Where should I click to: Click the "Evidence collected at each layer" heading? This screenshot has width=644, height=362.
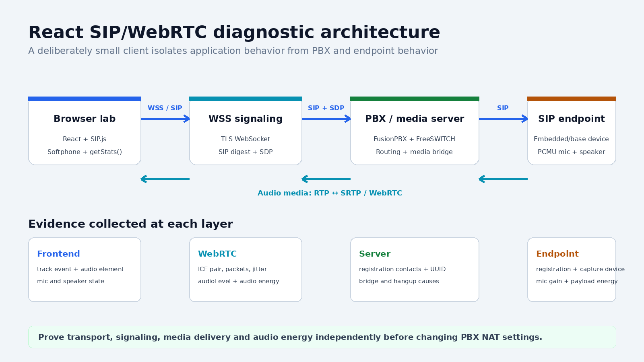(x=130, y=224)
